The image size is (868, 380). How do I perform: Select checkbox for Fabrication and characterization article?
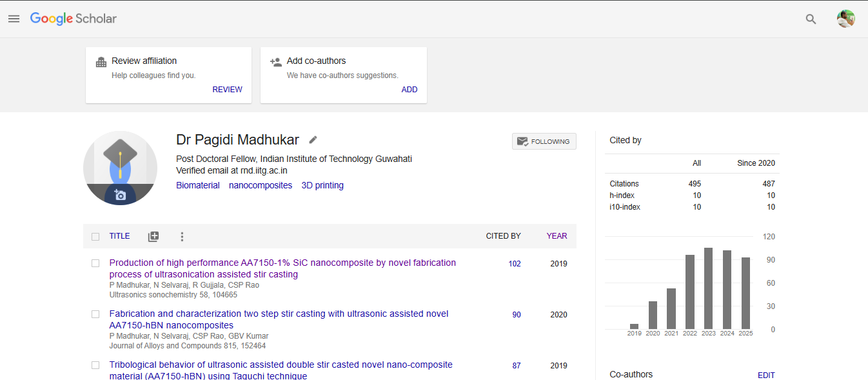(95, 314)
